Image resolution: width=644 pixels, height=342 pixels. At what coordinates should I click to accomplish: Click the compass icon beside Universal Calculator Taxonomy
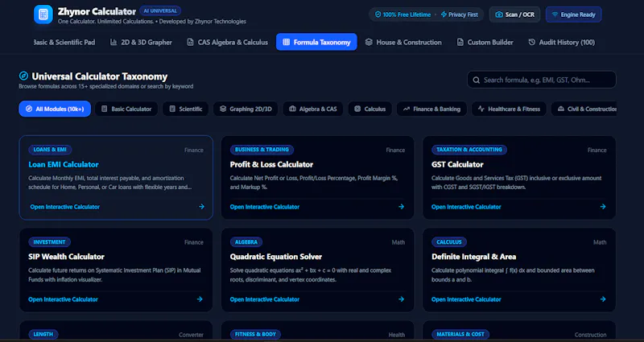23,76
